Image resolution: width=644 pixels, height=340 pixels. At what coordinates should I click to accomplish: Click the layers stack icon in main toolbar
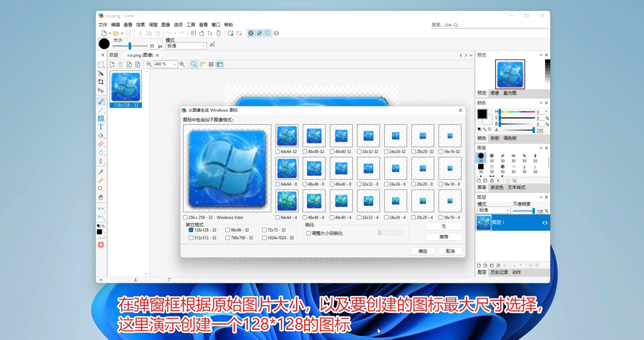click(x=277, y=34)
